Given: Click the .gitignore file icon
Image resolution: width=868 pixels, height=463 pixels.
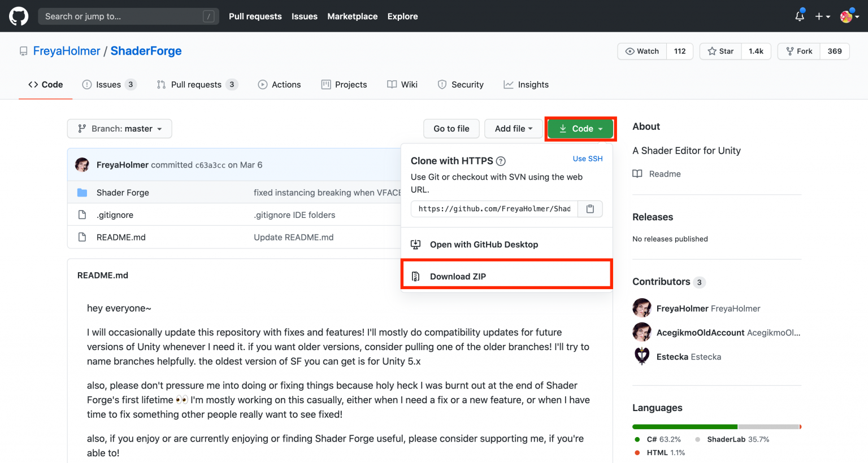Looking at the screenshot, I should click(x=83, y=215).
